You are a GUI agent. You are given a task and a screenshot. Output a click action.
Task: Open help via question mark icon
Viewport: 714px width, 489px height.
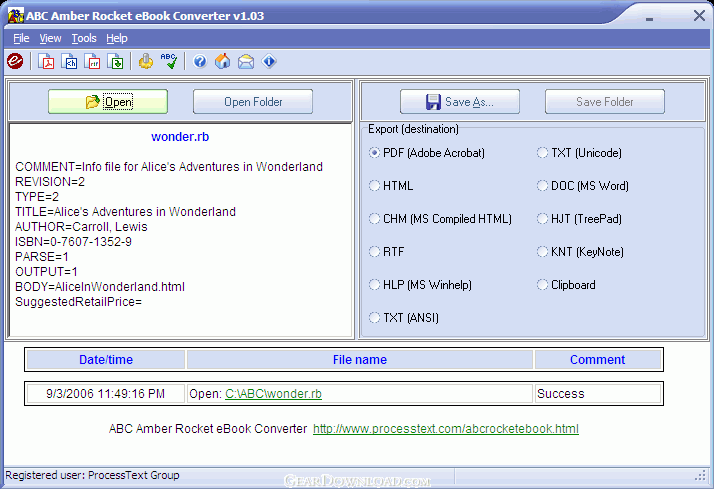coord(200,61)
